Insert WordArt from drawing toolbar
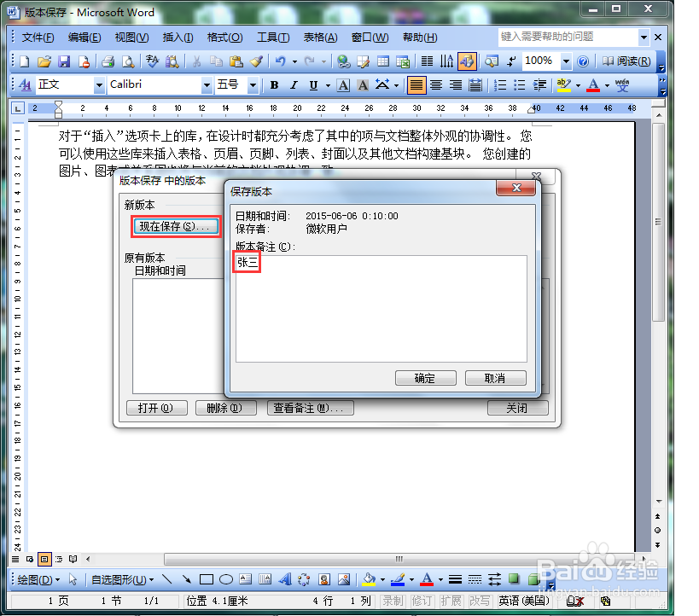 [285, 579]
